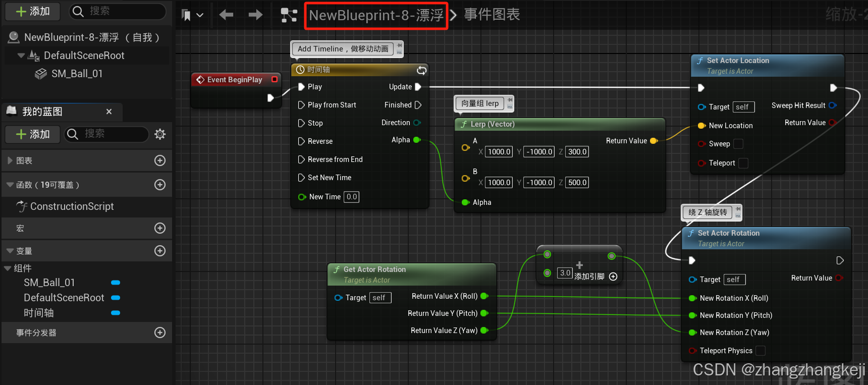
Task: Click the New Time value field
Action: click(352, 197)
